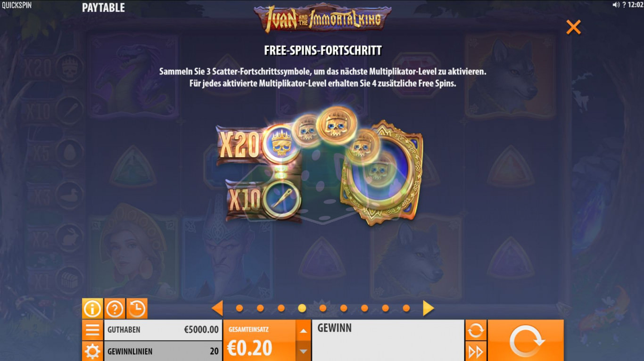644x361 pixels.
Task: Open the help question mark icon
Action: click(115, 309)
